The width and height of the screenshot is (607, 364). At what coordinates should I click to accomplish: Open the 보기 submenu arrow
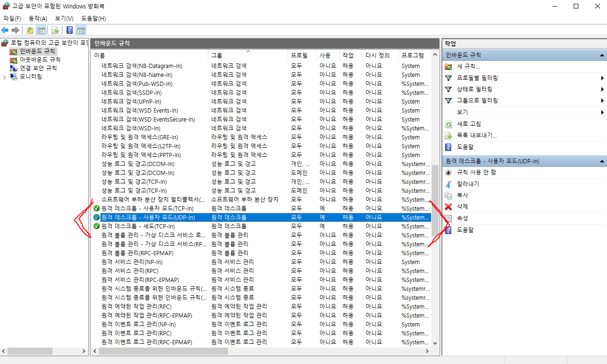coord(602,112)
